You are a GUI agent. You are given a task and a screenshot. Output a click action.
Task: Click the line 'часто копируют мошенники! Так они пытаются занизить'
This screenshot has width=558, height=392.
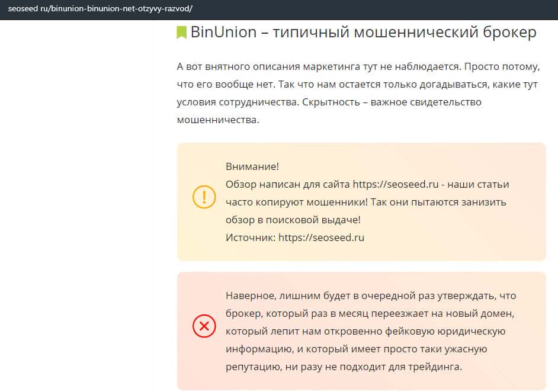click(366, 202)
